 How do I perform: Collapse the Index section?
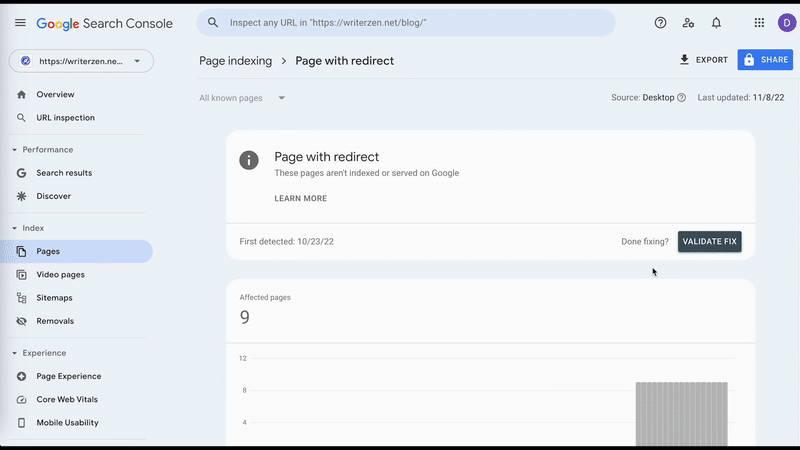tap(15, 228)
